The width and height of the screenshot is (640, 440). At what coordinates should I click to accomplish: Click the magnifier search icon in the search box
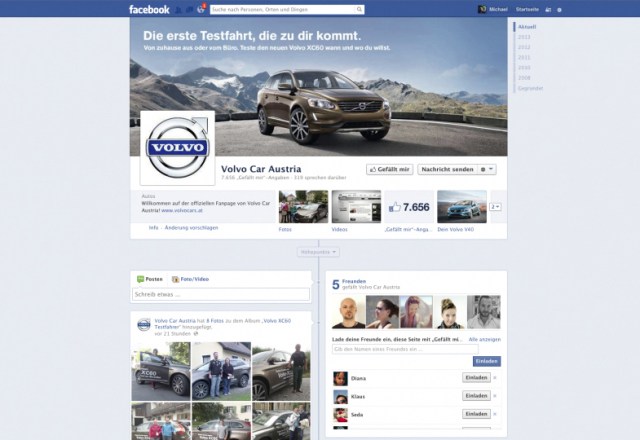(359, 9)
